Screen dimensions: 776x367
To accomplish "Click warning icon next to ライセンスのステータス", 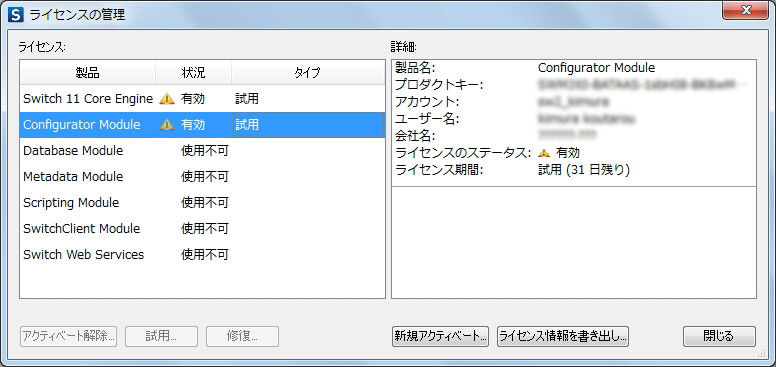I will tap(544, 153).
